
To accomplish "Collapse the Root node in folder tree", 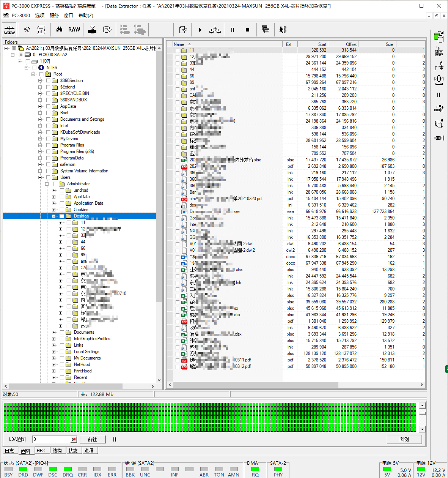I will tap(33, 74).
